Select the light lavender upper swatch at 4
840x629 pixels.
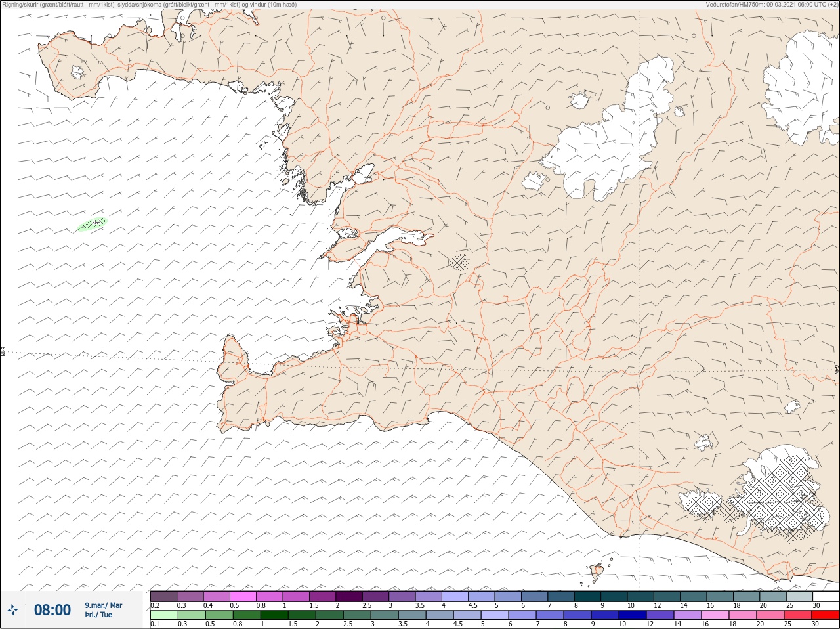455,596
